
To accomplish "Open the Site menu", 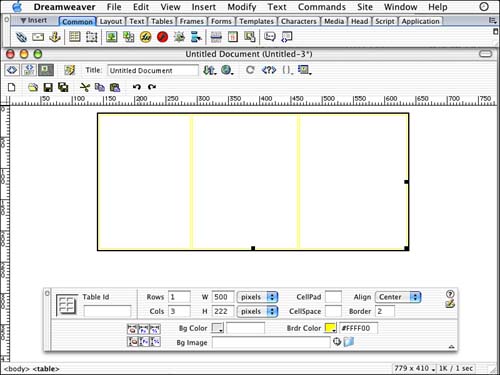I will click(365, 7).
